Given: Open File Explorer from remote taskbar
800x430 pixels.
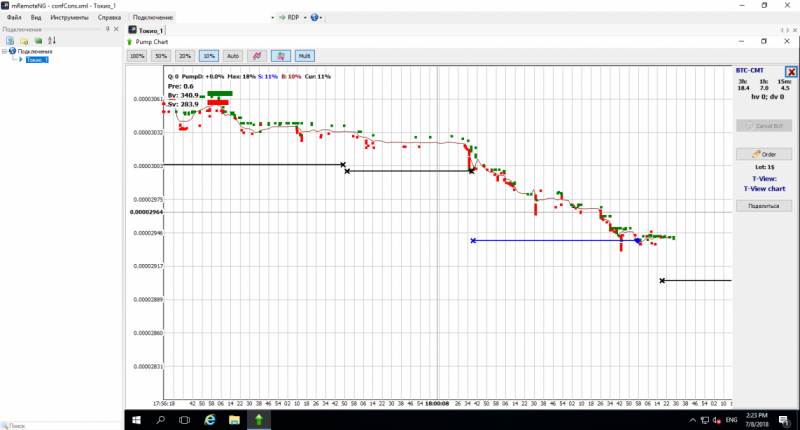Looking at the screenshot, I should (x=234, y=420).
